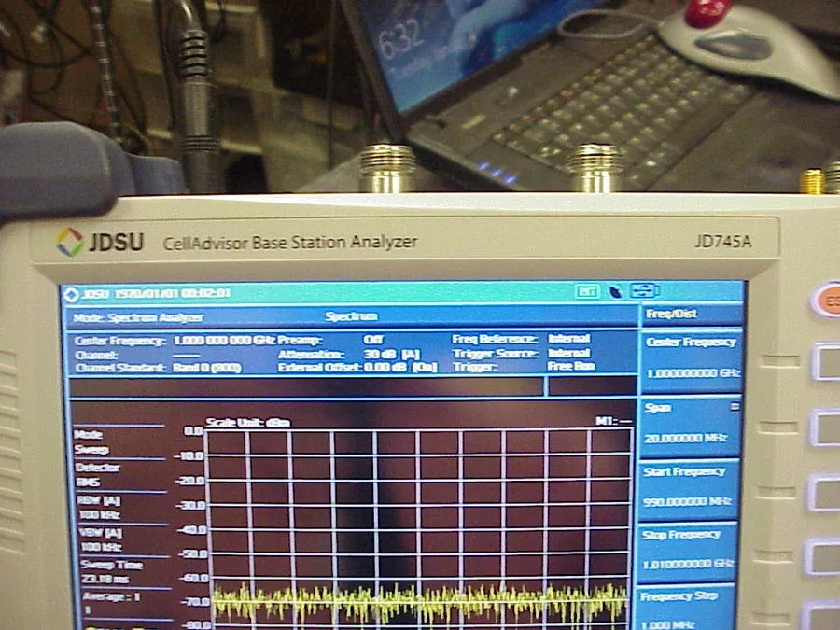Tap the Attenuation 30 dB value

tap(392, 354)
